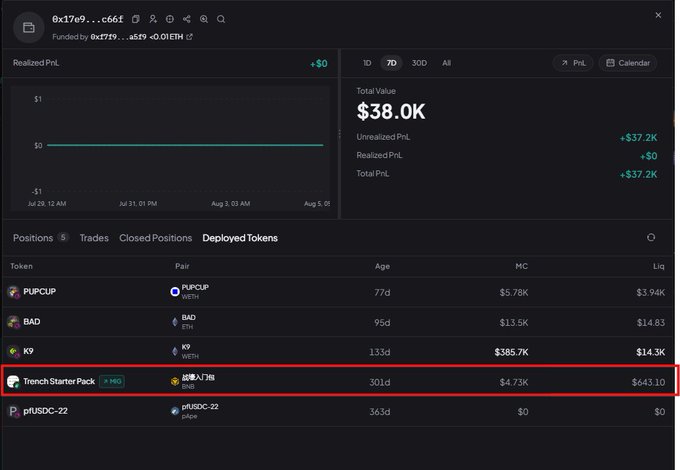Click the circular crosshair icon in header
680x470 pixels.
[170, 19]
